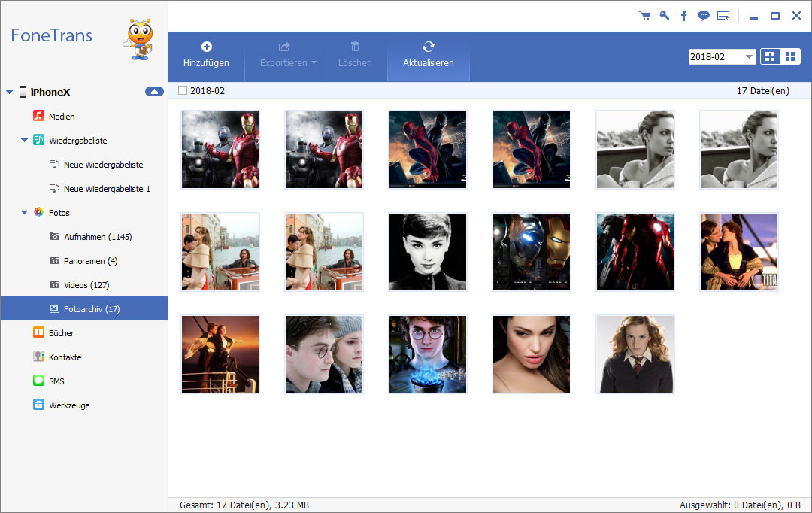
Task: Select the black-and-white short-haired woman portrait
Action: pos(428,252)
